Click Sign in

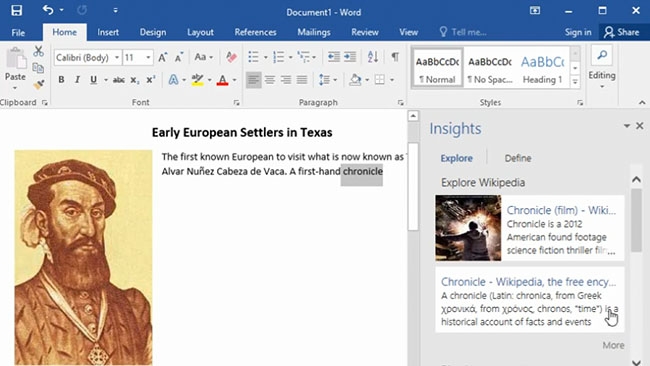[x=578, y=32]
